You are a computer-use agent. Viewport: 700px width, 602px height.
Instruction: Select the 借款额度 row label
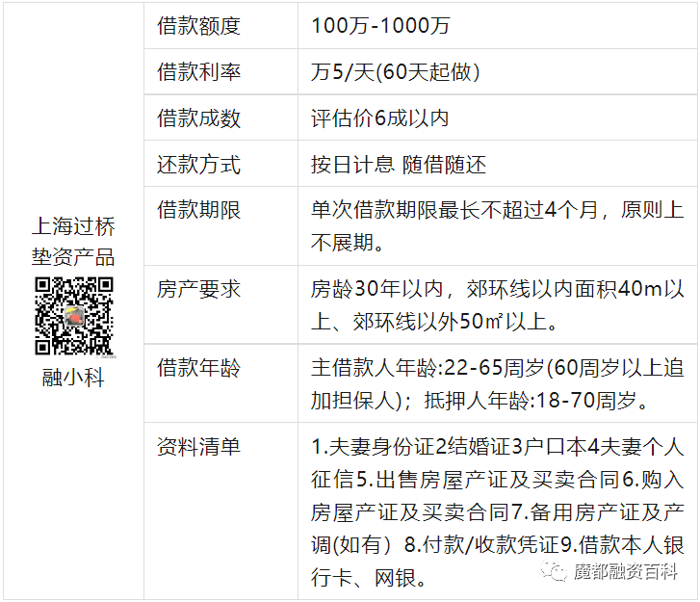(198, 26)
